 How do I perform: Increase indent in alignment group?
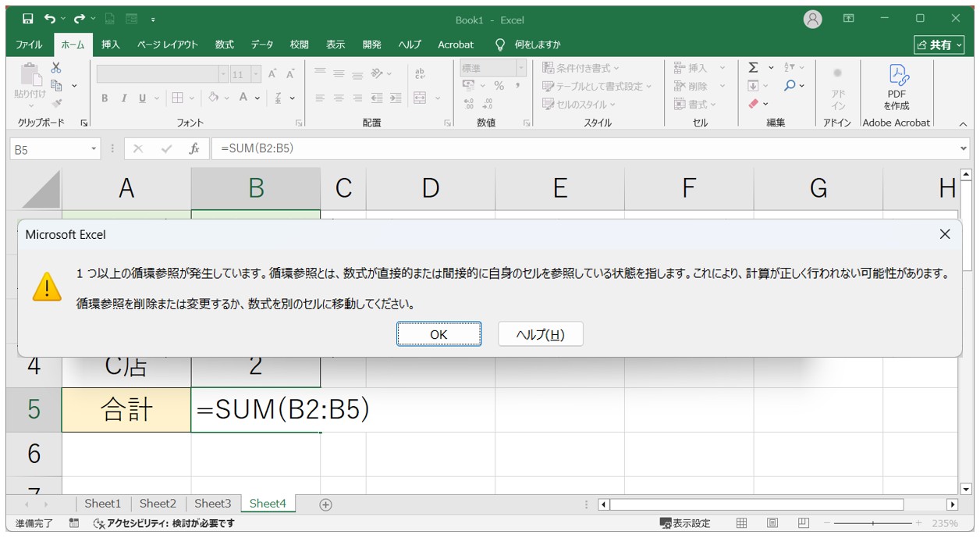pos(396,98)
